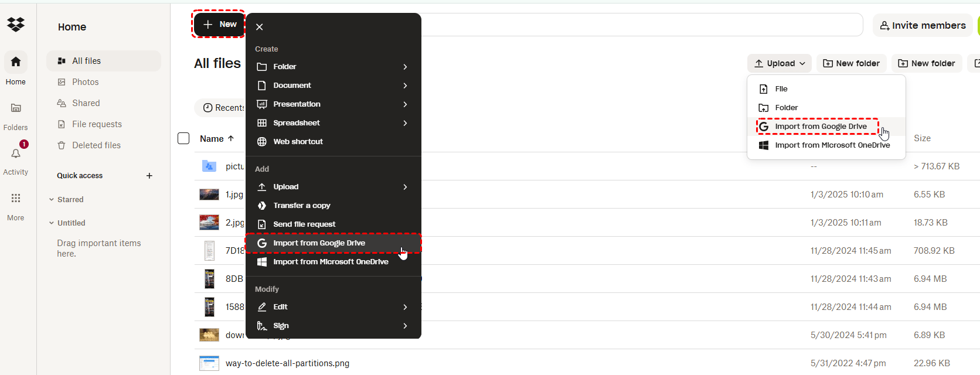Select Import from Microsoft OneDrive in Upload dropdown

tap(826, 145)
